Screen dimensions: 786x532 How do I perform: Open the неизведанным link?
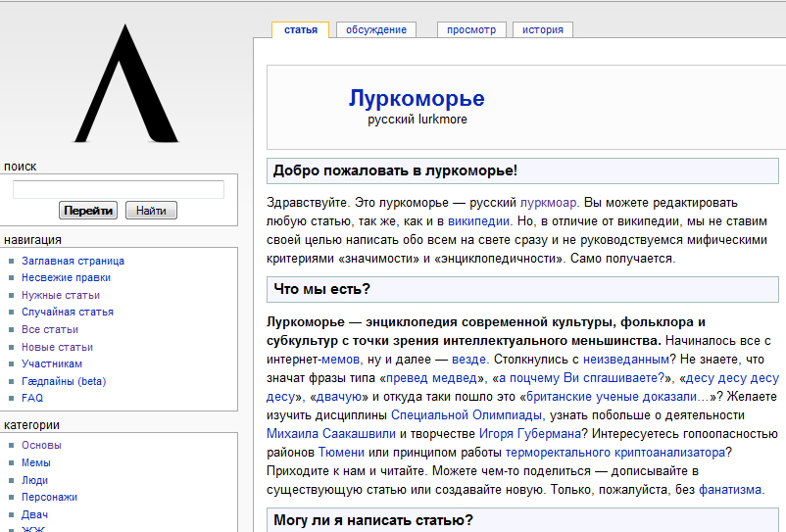pos(625,360)
